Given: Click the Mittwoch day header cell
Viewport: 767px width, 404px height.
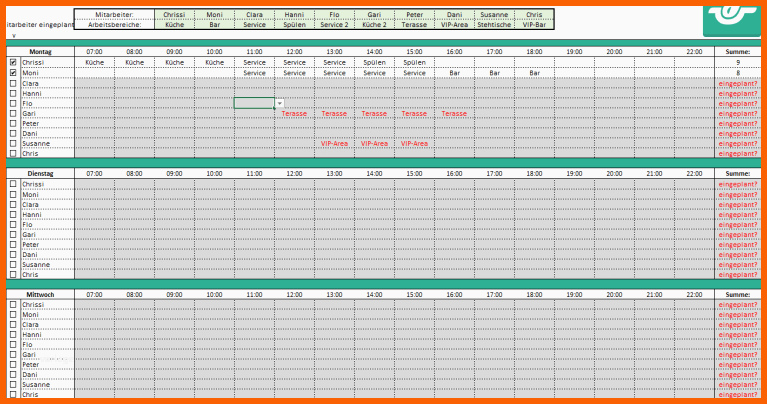Looking at the screenshot, I should [x=41, y=294].
